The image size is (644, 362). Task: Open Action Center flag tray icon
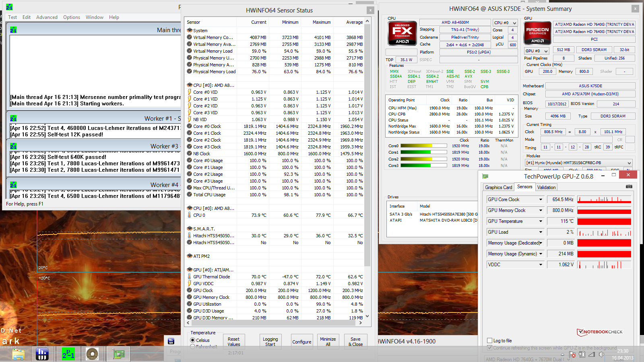click(x=572, y=354)
